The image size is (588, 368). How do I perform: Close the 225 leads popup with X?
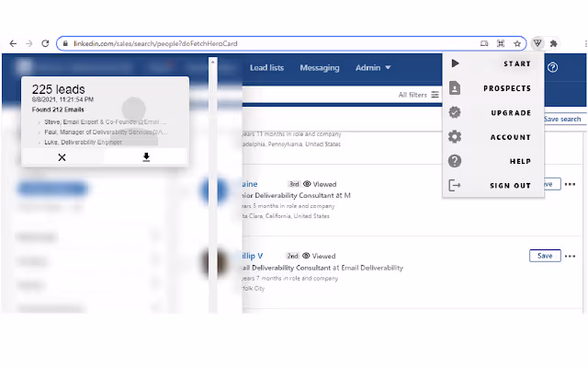[62, 157]
